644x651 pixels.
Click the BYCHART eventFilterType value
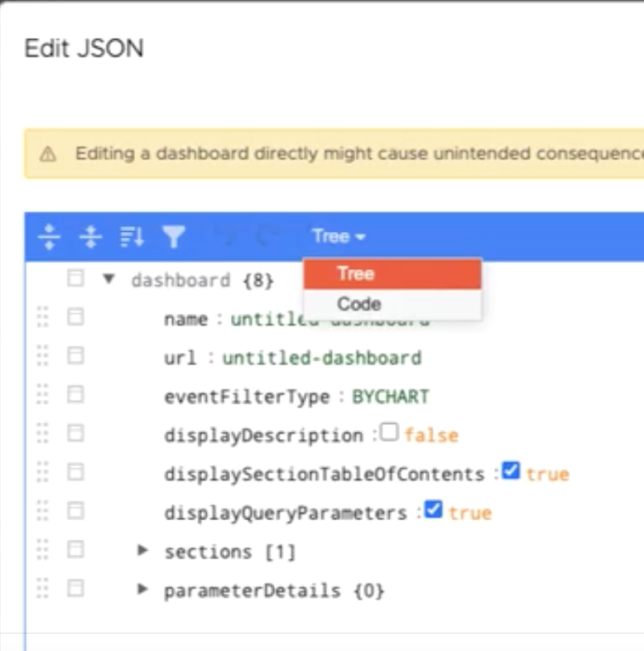[x=391, y=396]
